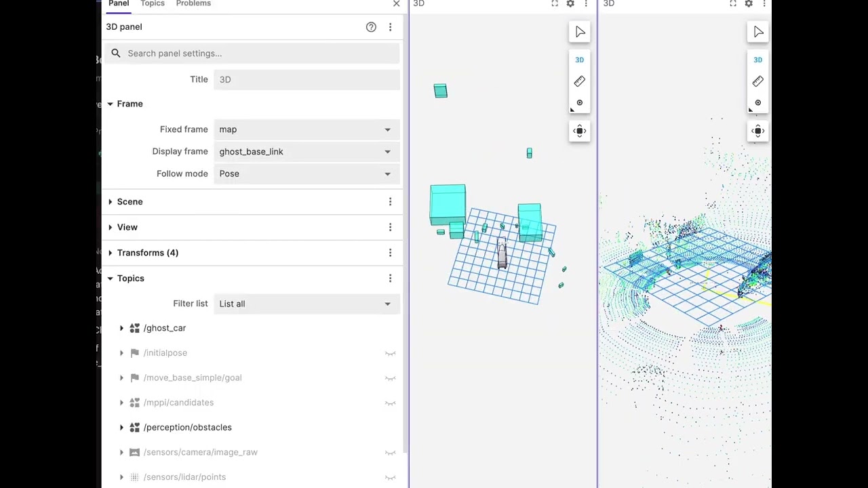Activate measure ruler in left 3D panel
Image resolution: width=868 pixels, height=488 pixels.
pyautogui.click(x=580, y=81)
